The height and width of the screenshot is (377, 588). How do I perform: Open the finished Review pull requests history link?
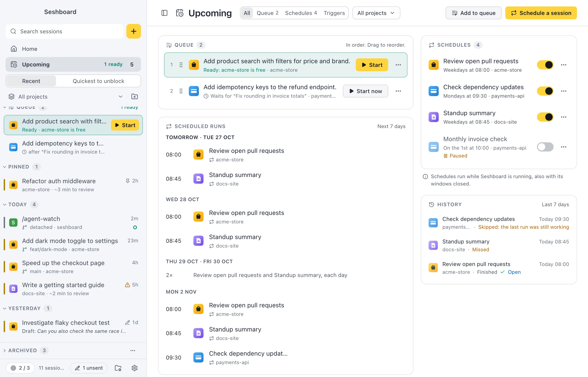(x=514, y=272)
